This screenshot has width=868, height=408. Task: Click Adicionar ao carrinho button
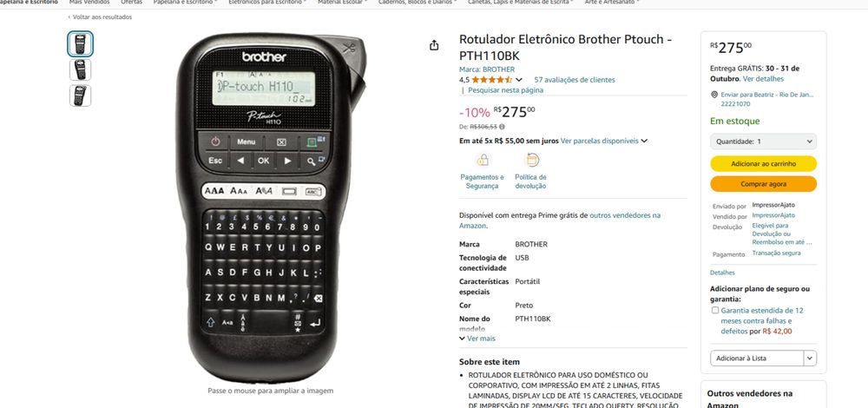pos(763,164)
